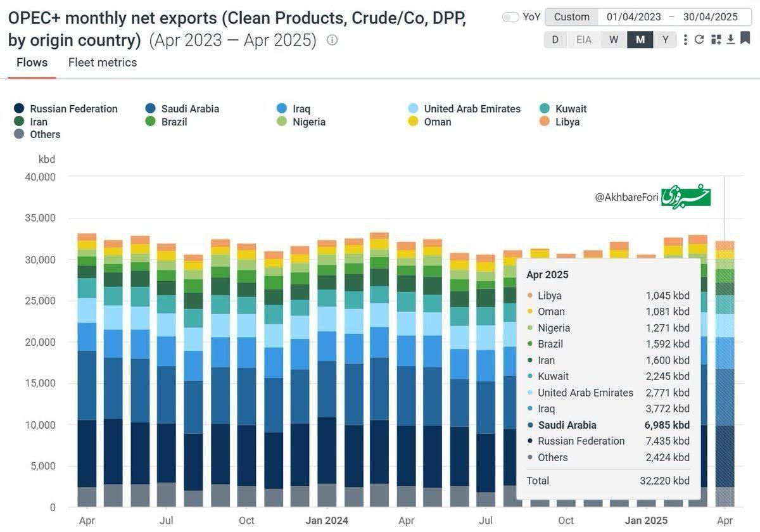The width and height of the screenshot is (760, 532).
Task: Bookmark this chart
Action: [745, 38]
